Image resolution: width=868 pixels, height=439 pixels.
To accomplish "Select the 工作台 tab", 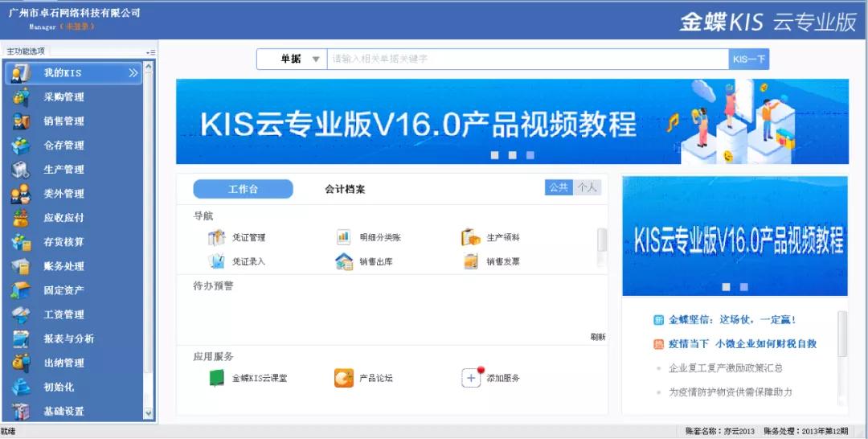I will click(x=243, y=189).
